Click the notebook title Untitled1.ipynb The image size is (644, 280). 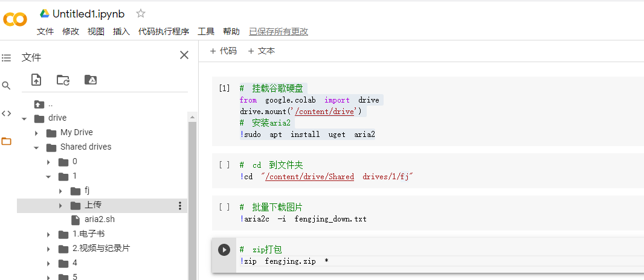[89, 13]
